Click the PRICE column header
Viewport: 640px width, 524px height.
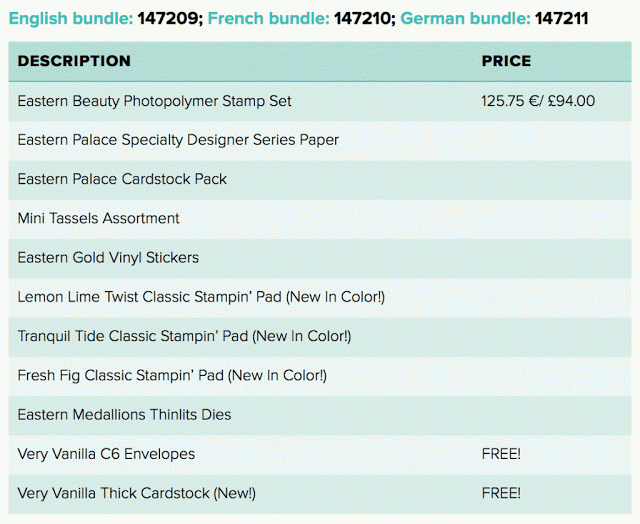point(507,61)
